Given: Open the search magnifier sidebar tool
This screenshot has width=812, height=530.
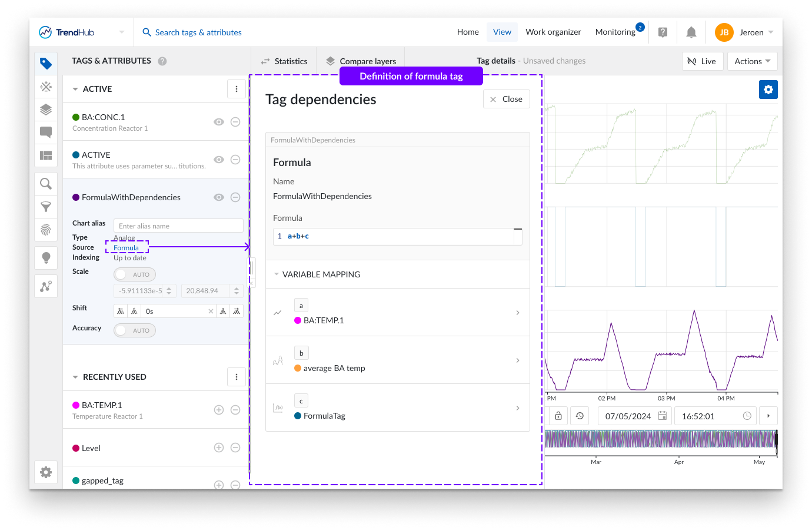Looking at the screenshot, I should click(46, 184).
